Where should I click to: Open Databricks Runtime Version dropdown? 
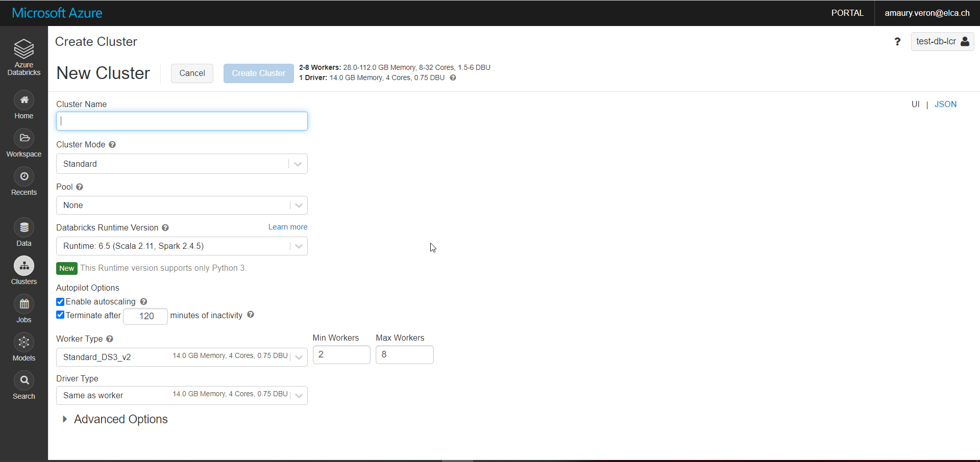tap(182, 246)
